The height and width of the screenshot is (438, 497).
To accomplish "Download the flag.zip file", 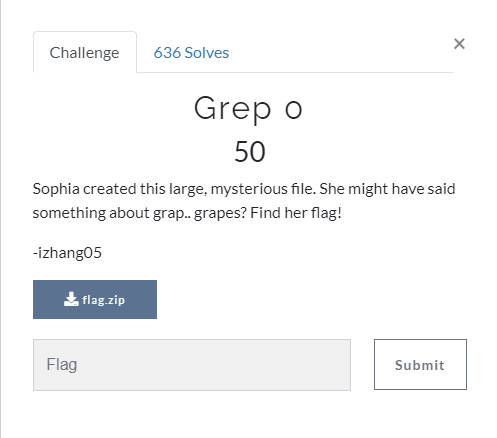I will (95, 299).
